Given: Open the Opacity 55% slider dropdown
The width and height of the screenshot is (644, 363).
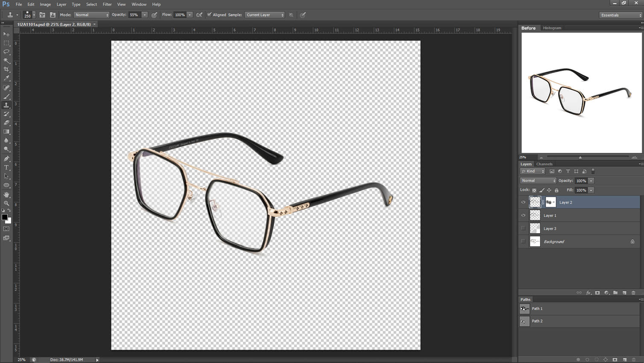Looking at the screenshot, I should (x=145, y=15).
